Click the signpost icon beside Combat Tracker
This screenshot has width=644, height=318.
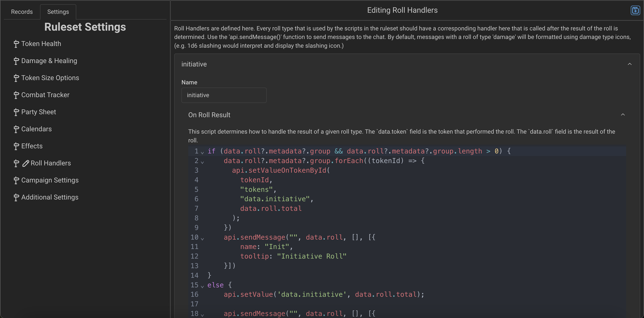(x=16, y=95)
